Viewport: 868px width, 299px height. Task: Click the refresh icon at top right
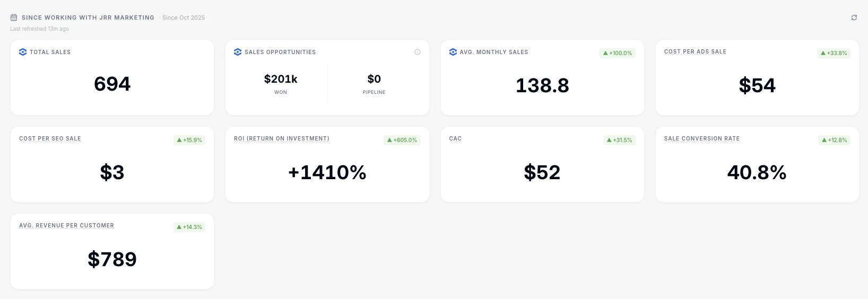[x=854, y=17]
